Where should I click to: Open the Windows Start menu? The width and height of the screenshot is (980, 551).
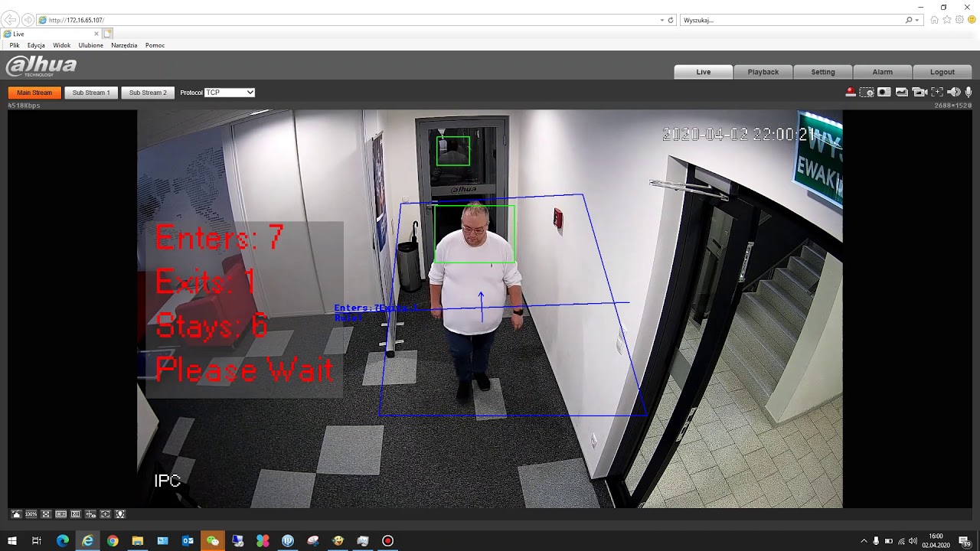[x=12, y=541]
